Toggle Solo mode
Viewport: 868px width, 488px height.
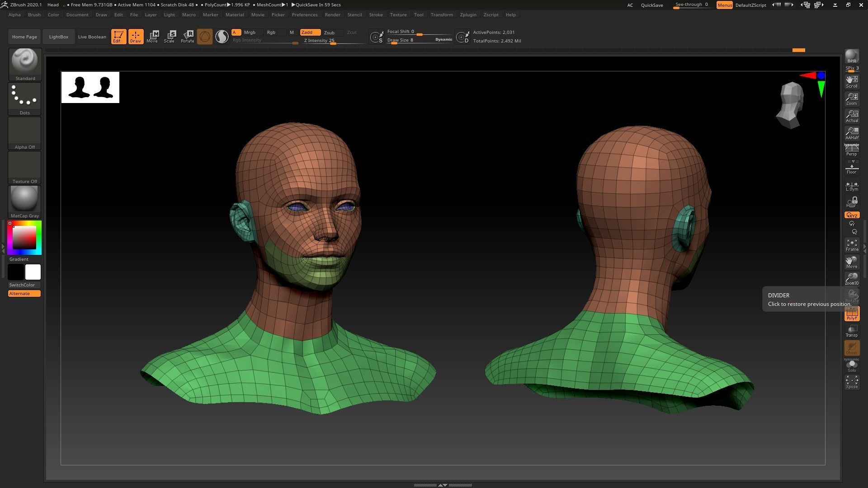point(852,365)
